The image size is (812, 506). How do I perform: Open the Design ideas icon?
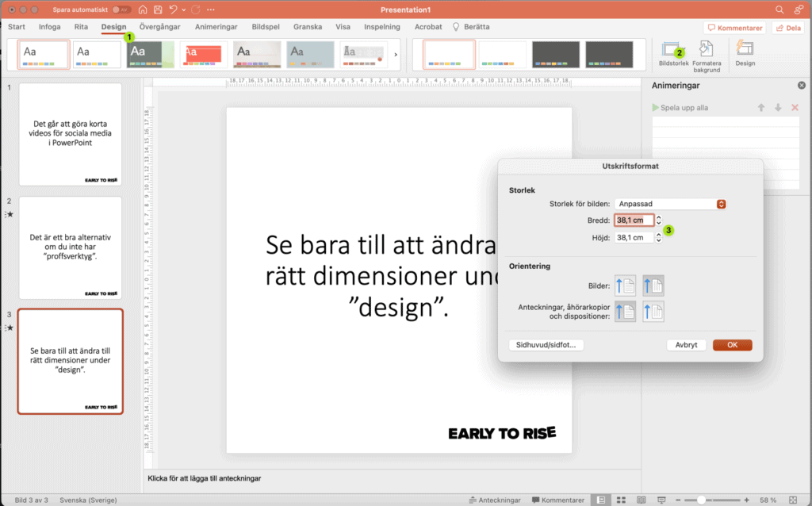tap(745, 54)
